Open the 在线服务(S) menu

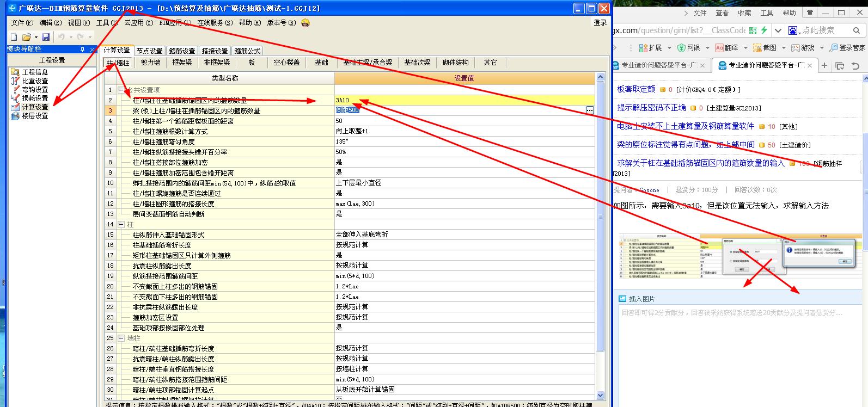215,23
